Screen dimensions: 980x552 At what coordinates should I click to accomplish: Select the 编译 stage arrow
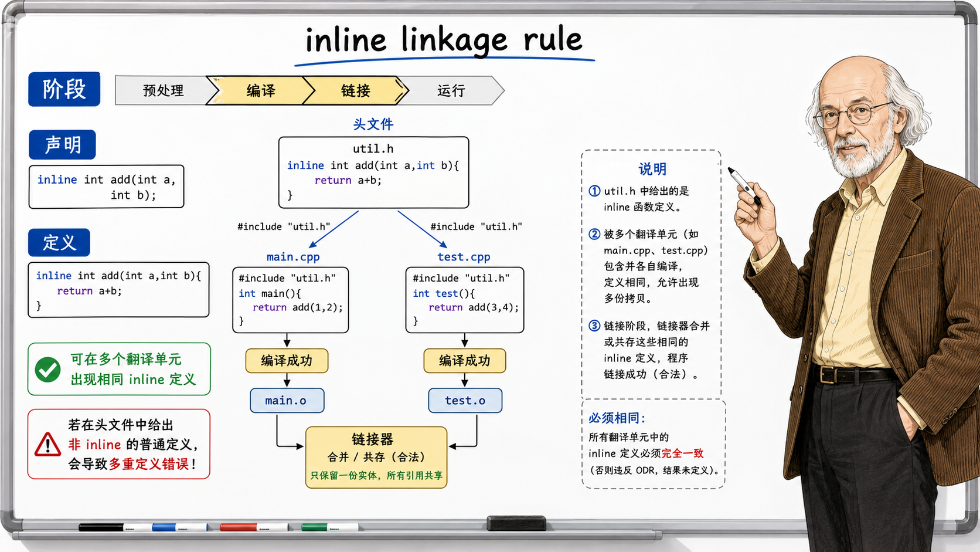261,90
